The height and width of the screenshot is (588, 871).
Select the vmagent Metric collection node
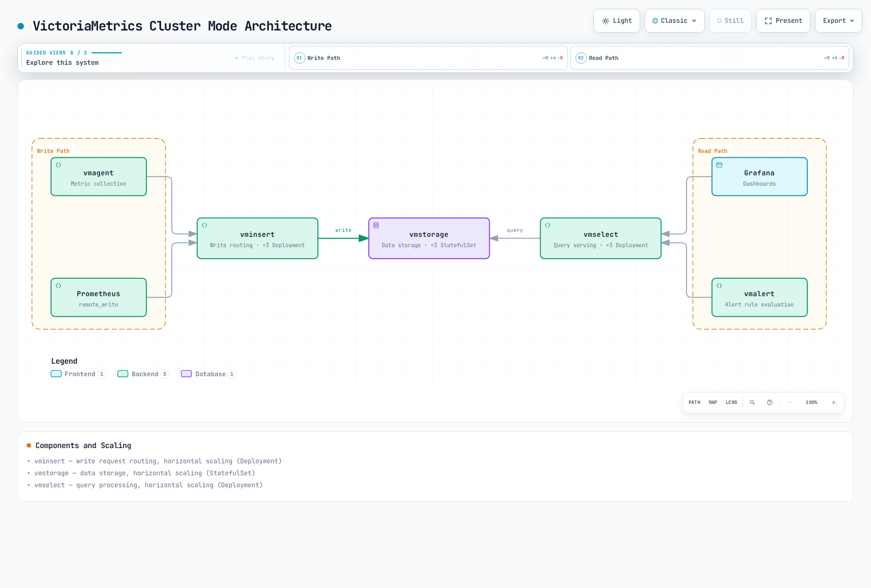pyautogui.click(x=99, y=176)
